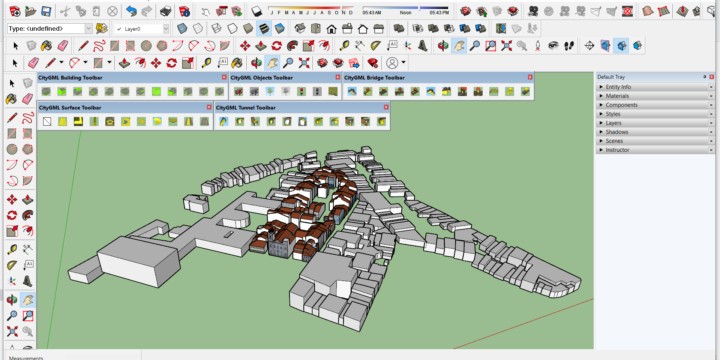Undo the last action with the blue arrow
The height and width of the screenshot is (360, 720).
tap(131, 11)
